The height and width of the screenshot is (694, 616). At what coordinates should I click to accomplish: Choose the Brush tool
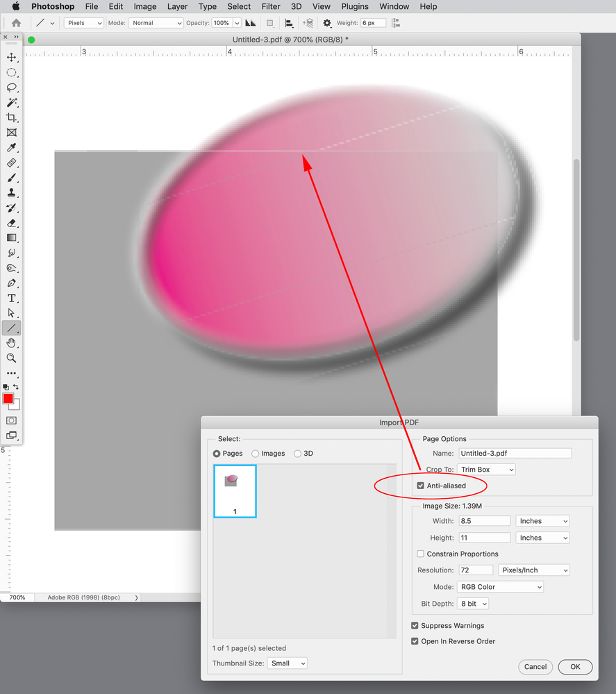11,178
